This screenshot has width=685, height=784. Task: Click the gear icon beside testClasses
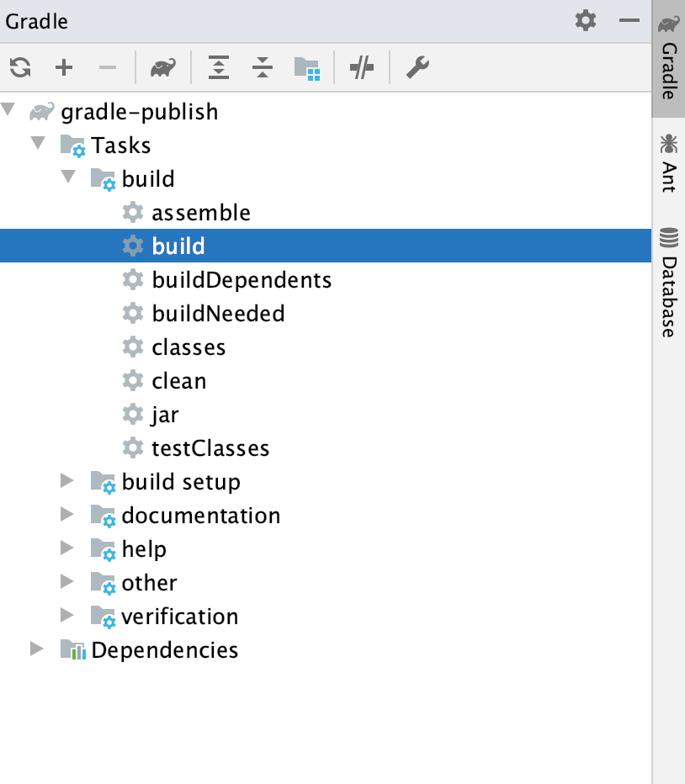133,448
